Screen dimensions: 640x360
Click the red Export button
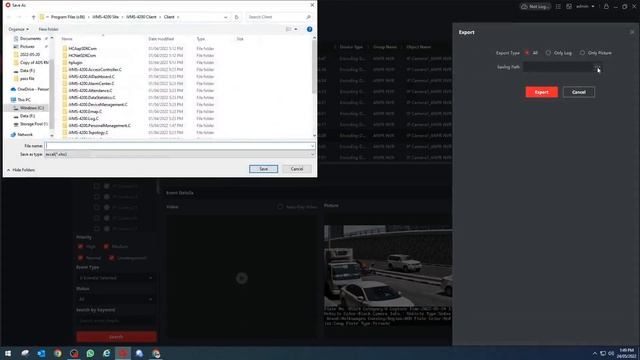pyautogui.click(x=541, y=92)
